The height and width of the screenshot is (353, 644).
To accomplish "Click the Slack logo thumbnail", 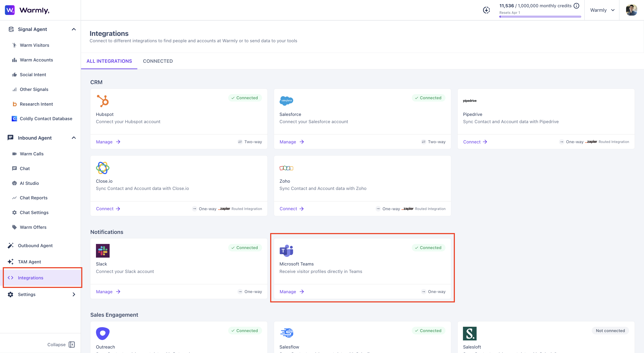I will click(103, 250).
